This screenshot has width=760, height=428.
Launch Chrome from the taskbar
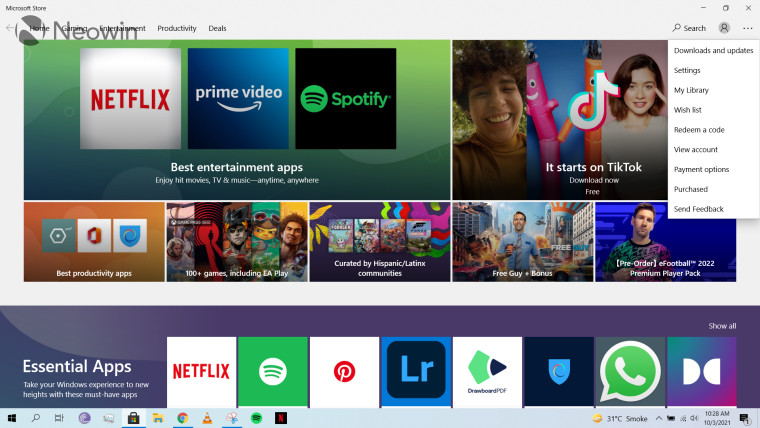[x=182, y=418]
